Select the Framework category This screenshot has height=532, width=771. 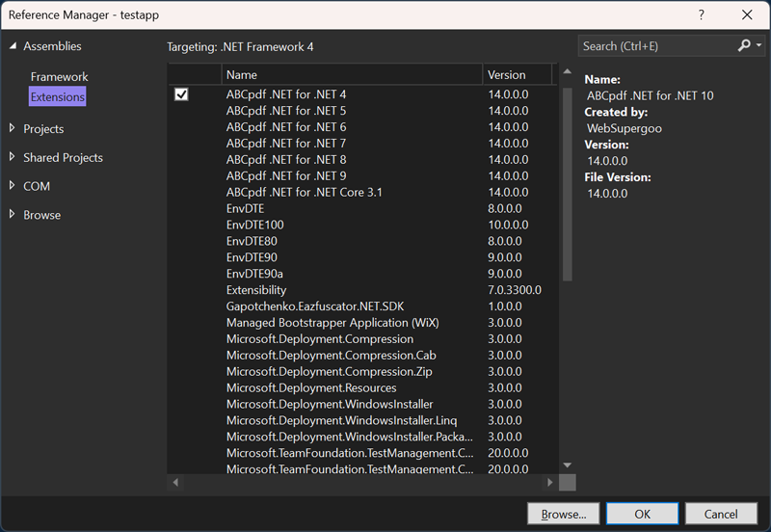[x=59, y=77]
